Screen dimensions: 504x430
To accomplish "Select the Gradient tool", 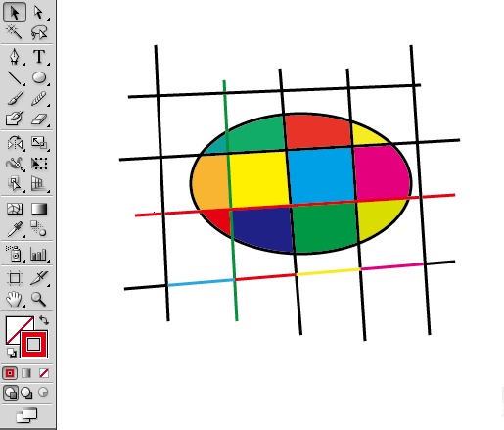I will point(39,209).
